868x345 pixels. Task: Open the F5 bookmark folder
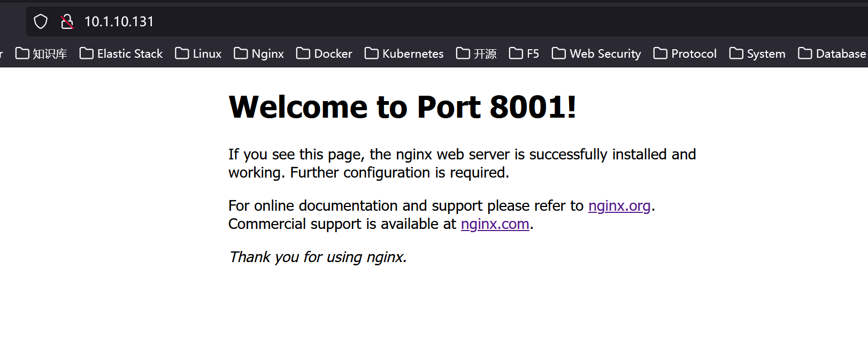tap(524, 53)
